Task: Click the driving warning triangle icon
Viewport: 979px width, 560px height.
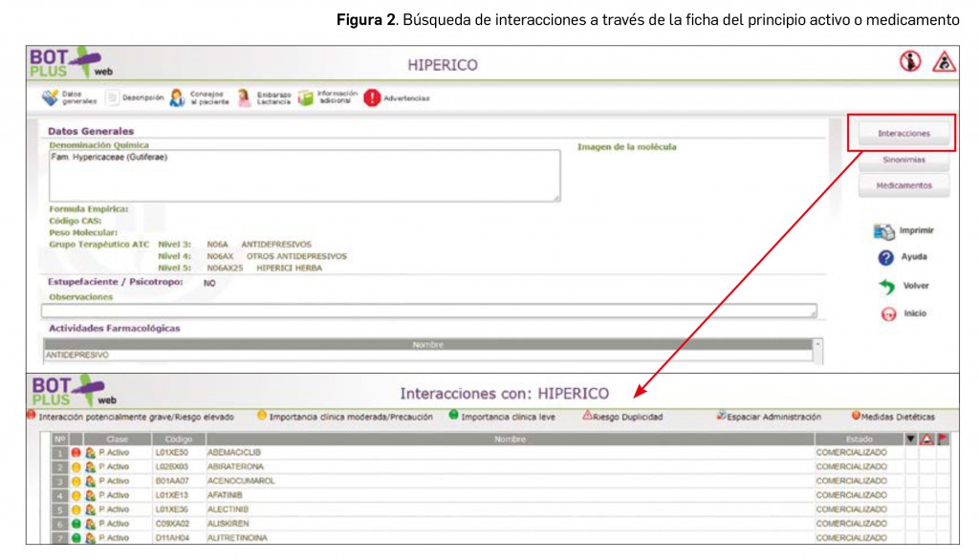Action: [x=944, y=62]
